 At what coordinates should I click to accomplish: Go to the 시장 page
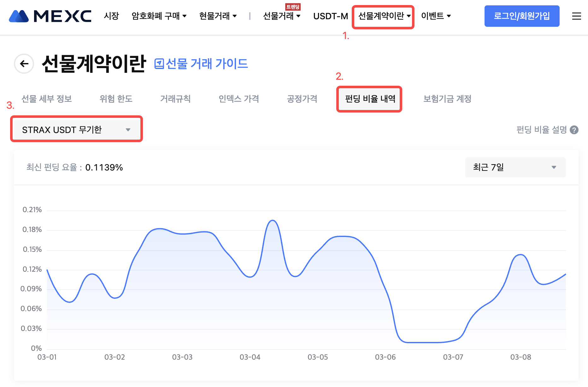click(x=111, y=16)
